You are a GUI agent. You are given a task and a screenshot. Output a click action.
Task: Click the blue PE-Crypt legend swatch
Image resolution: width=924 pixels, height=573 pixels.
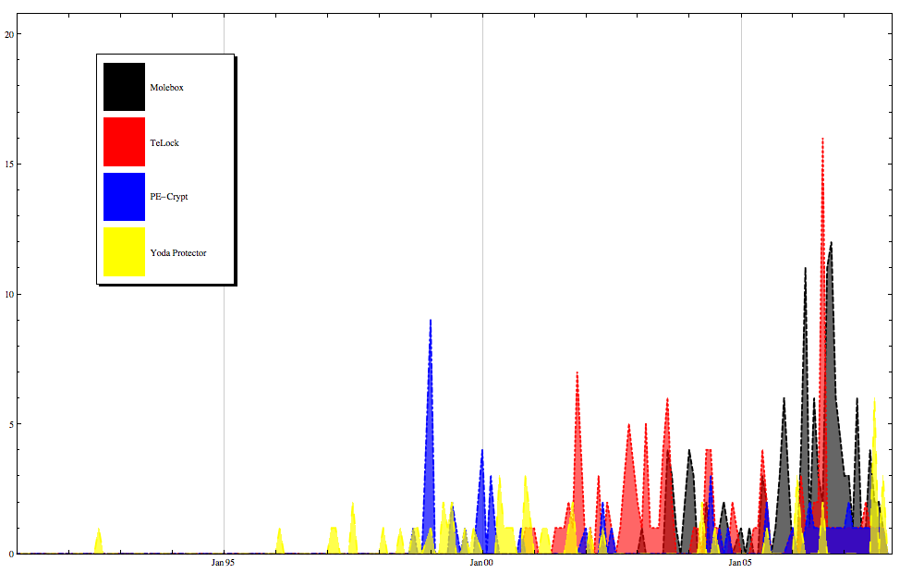(124, 196)
